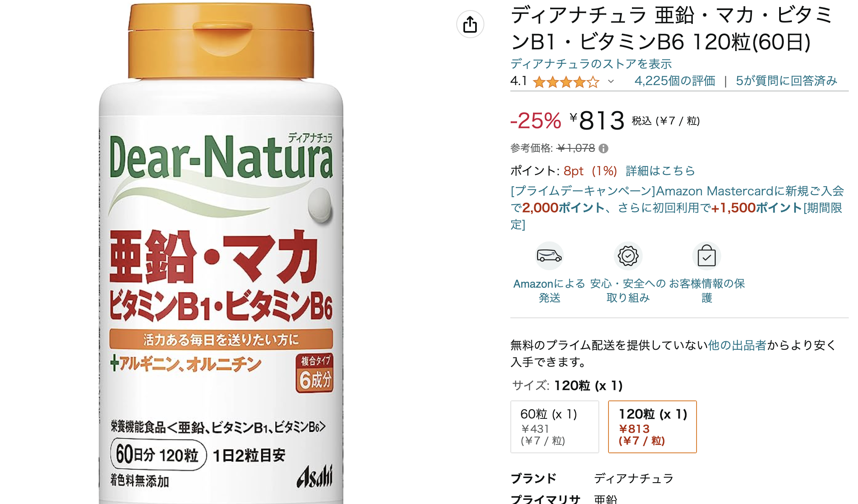The height and width of the screenshot is (504, 858).
Task: Open the Amazon Mastercard campaign link
Action: point(677,208)
